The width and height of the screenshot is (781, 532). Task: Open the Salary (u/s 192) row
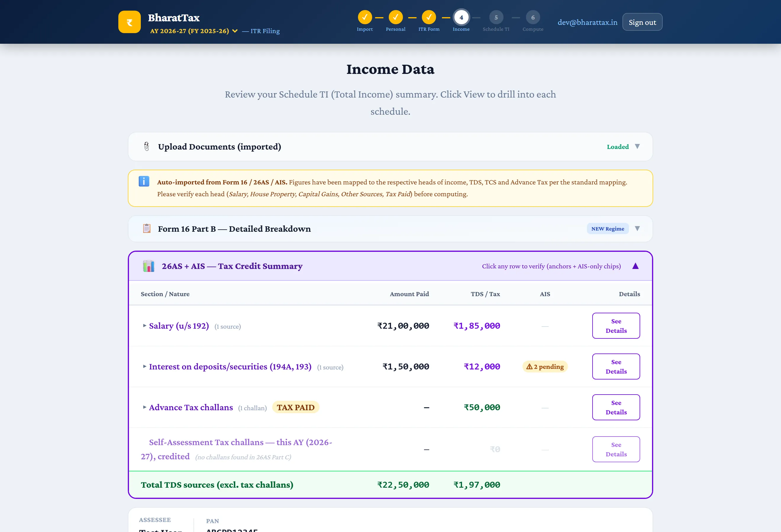point(390,326)
